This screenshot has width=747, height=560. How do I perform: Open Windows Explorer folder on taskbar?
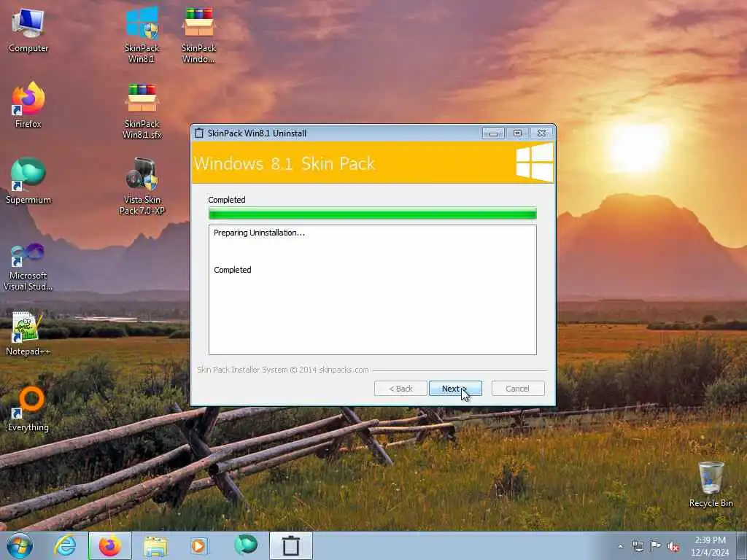[155, 545]
